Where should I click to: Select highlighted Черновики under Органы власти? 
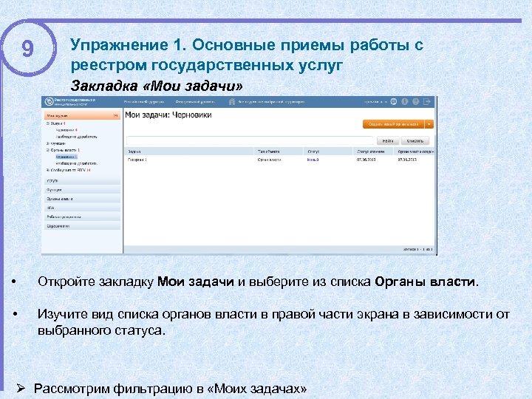click(66, 157)
